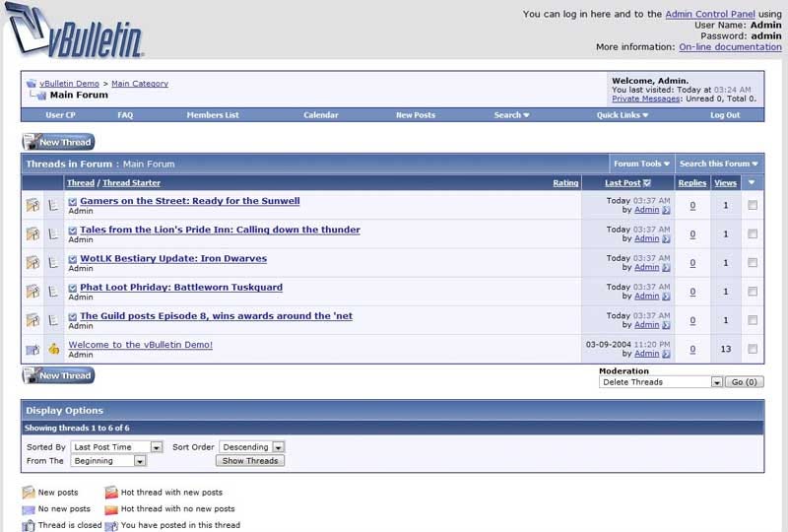This screenshot has width=788, height=532.
Task: Open the Quick Links dropdown
Action: (x=623, y=115)
